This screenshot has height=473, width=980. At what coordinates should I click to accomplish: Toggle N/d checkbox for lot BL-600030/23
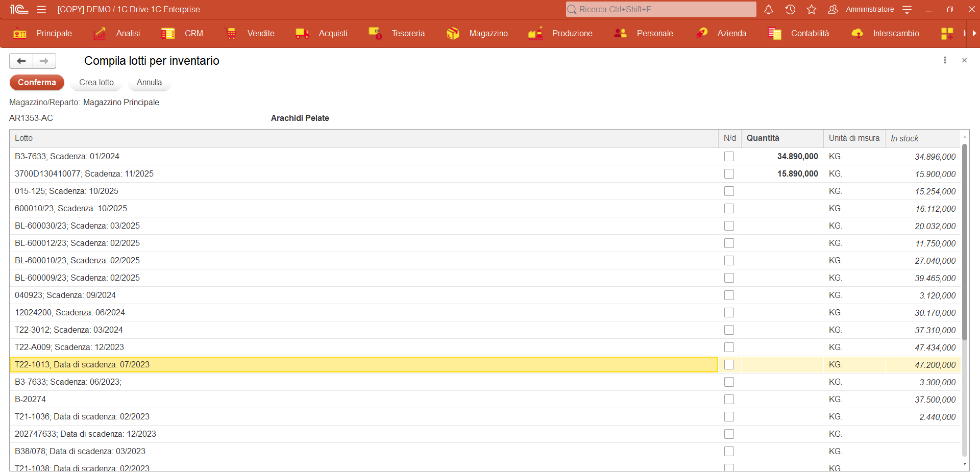(x=729, y=226)
